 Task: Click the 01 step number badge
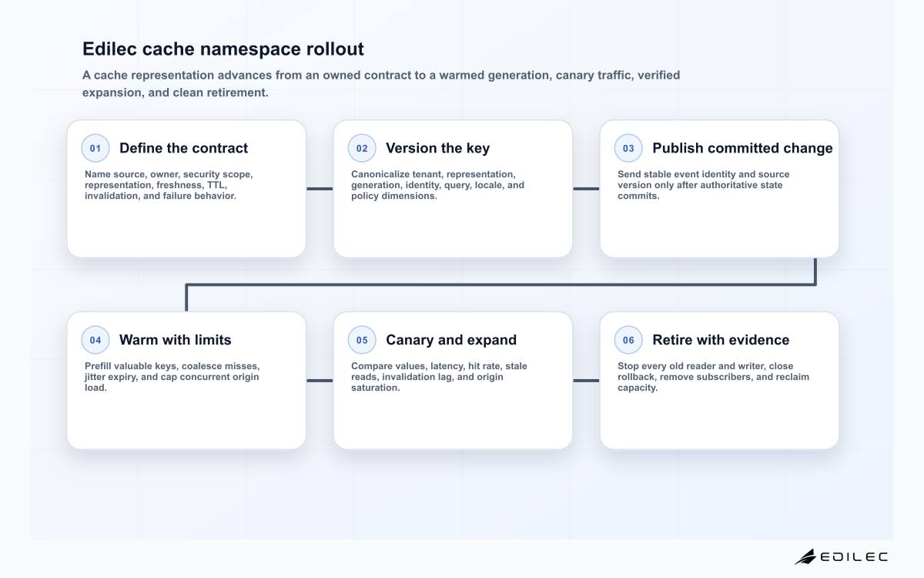95,148
